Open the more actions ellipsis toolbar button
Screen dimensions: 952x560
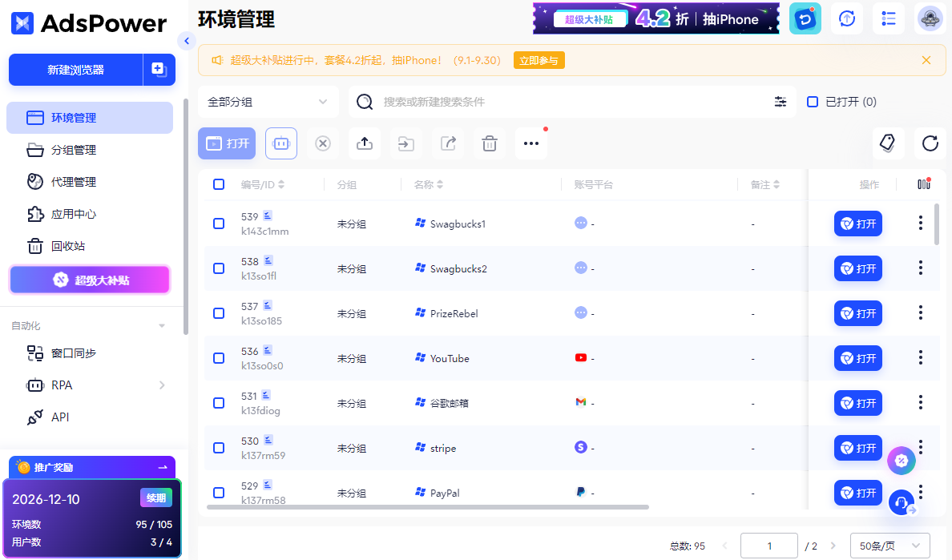[x=531, y=143]
